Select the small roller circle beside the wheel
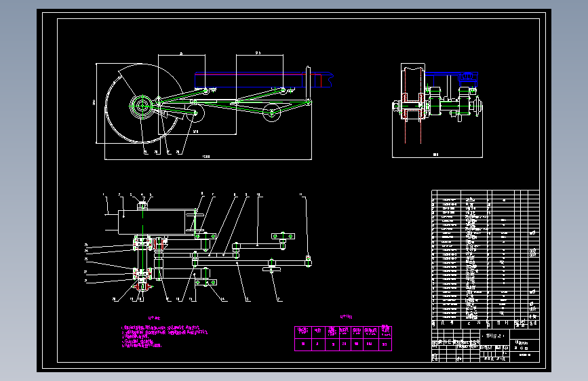The height and width of the screenshot is (381, 588). click(x=195, y=113)
